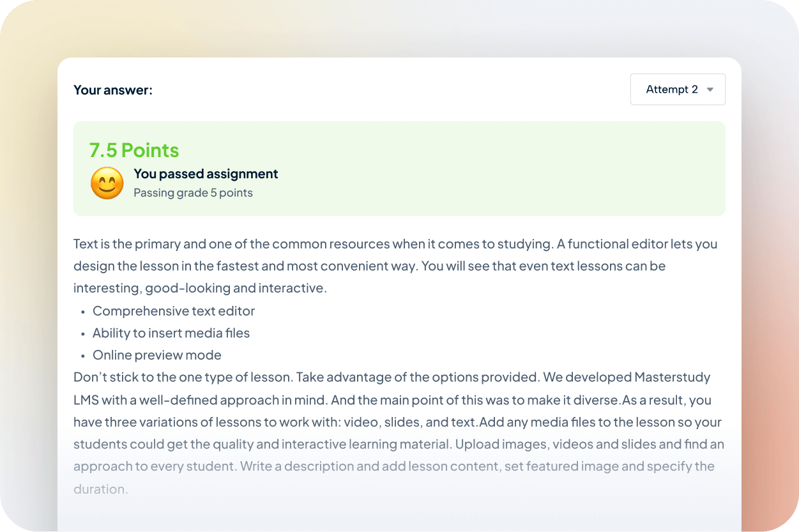Image resolution: width=799 pixels, height=532 pixels.
Task: Click the word "Masterstudy" in the answer
Action: click(x=672, y=377)
